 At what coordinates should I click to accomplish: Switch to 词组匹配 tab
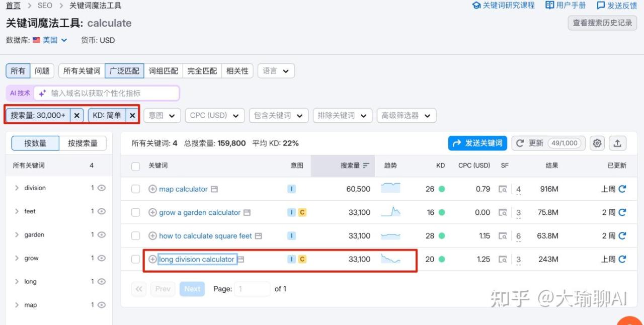click(x=164, y=71)
